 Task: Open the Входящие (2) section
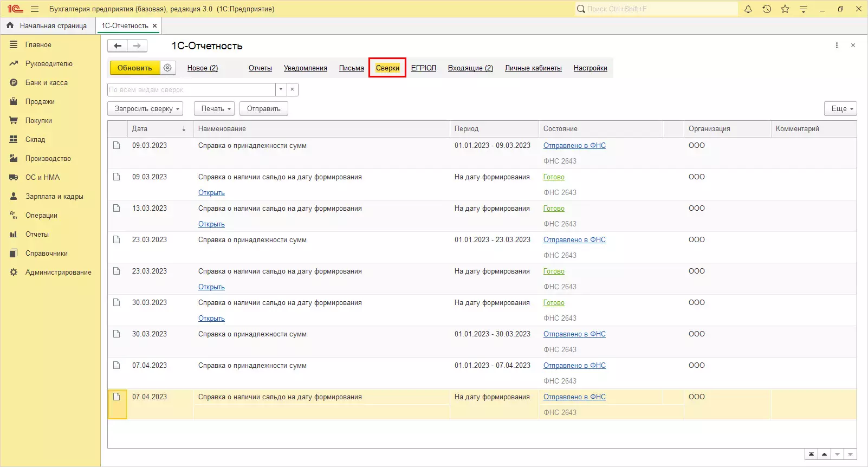point(470,68)
